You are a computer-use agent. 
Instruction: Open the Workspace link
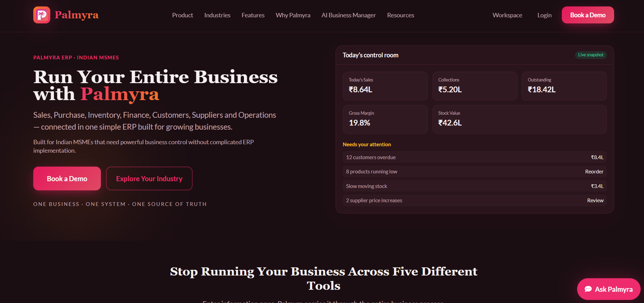[x=507, y=15]
